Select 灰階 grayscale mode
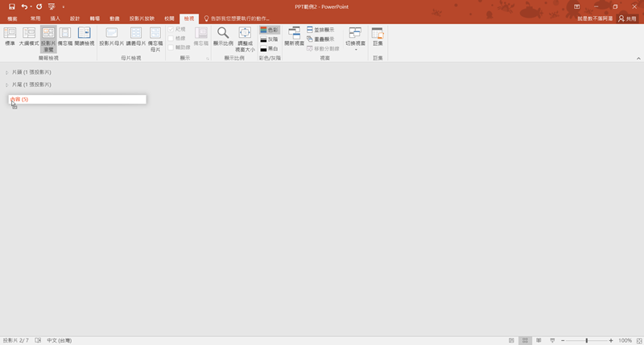The image size is (644, 345). 270,39
